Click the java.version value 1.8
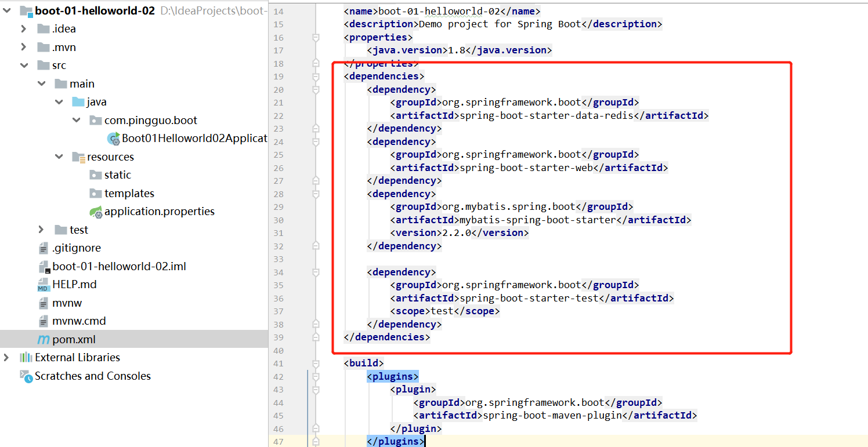 coord(457,50)
